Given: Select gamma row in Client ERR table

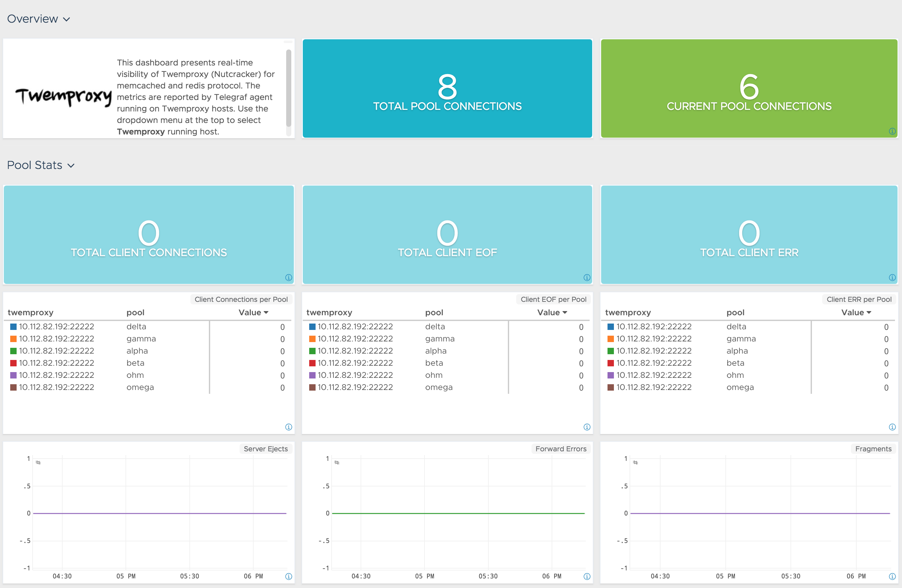Looking at the screenshot, I should tap(748, 339).
